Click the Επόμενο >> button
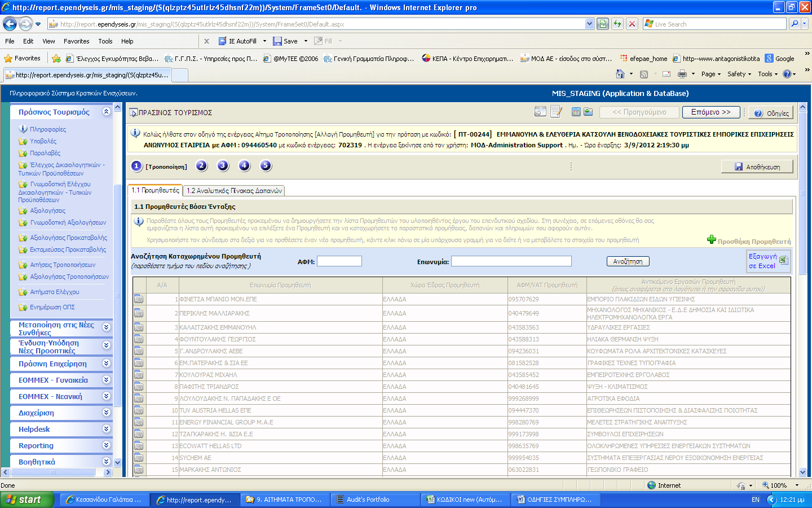The width and height of the screenshot is (812, 508). [x=710, y=112]
